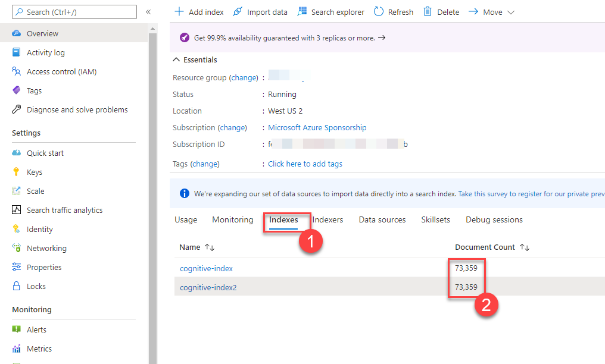Click the Metrics monitoring icon
605x364 pixels.
click(x=17, y=349)
